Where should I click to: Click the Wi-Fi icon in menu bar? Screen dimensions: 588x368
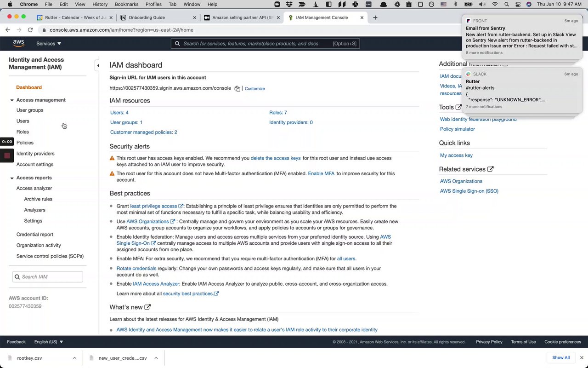pos(495,4)
